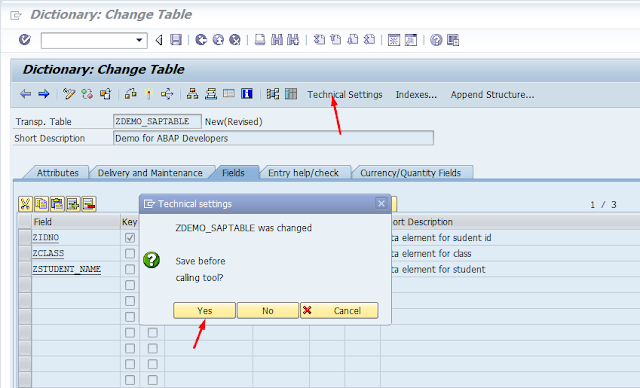
Task: Click the Paste icon above the field table
Action: tap(57, 204)
